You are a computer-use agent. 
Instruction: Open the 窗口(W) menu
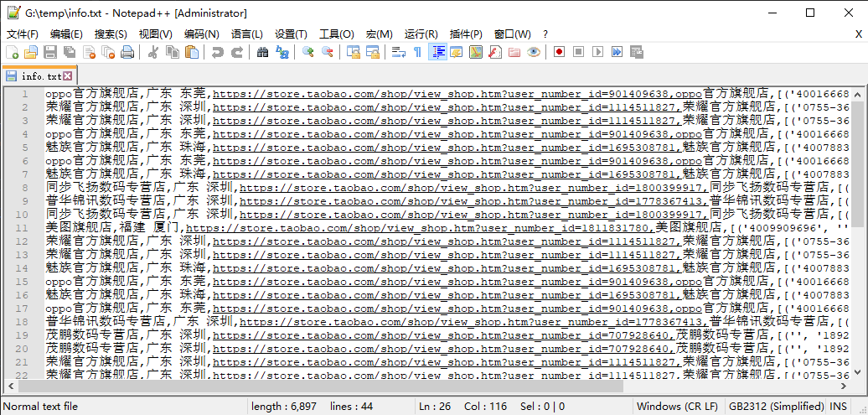tap(512, 34)
